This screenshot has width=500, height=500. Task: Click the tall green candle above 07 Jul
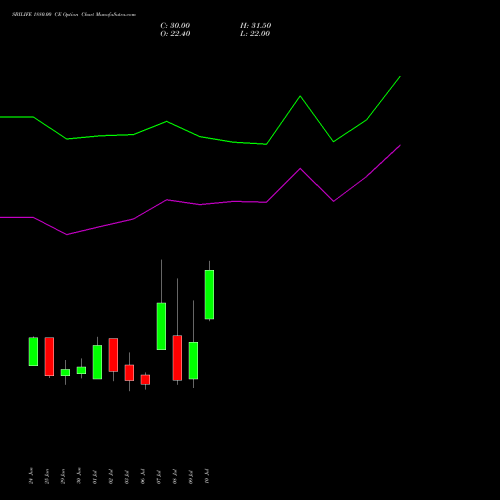[161, 326]
